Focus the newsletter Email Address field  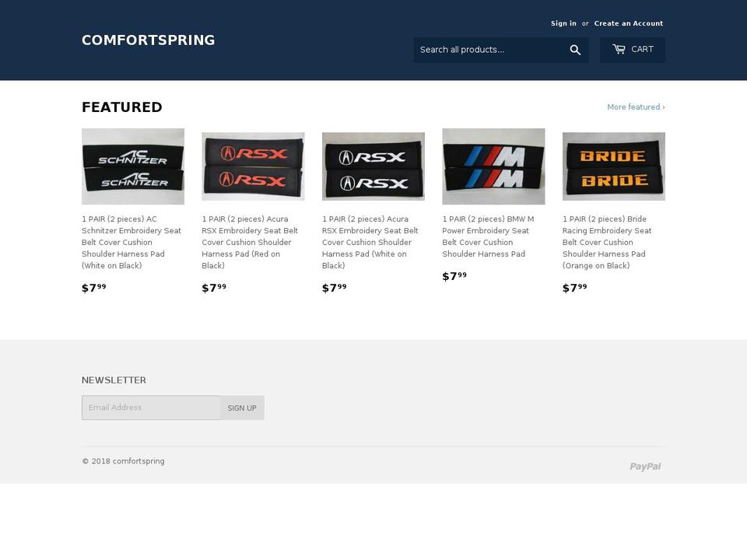coord(151,408)
